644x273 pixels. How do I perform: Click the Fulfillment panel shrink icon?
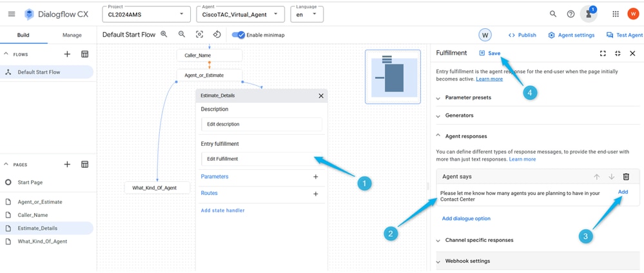(x=618, y=54)
